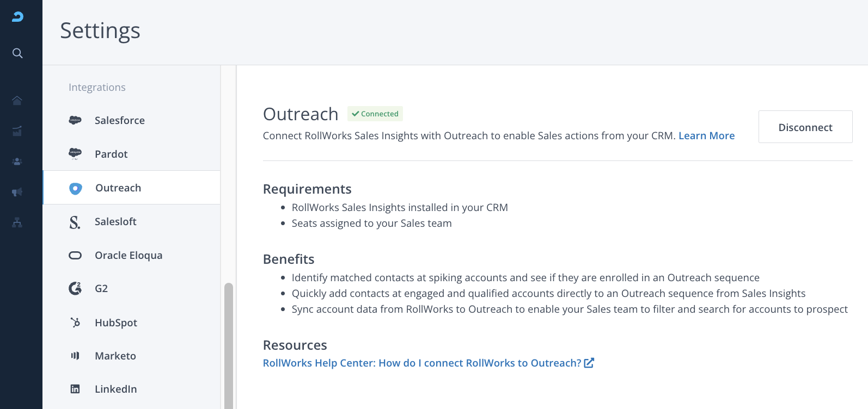The image size is (868, 409).
Task: Click the LinkedIn logo icon
Action: [75, 389]
